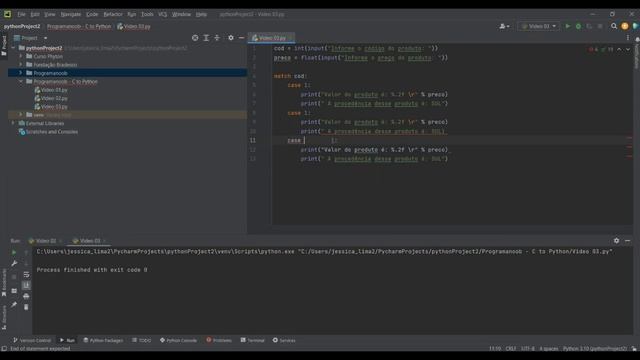This screenshot has height=360, width=640.
Task: Toggle the Bookmarks sidebar tool window
Action: coord(4,282)
